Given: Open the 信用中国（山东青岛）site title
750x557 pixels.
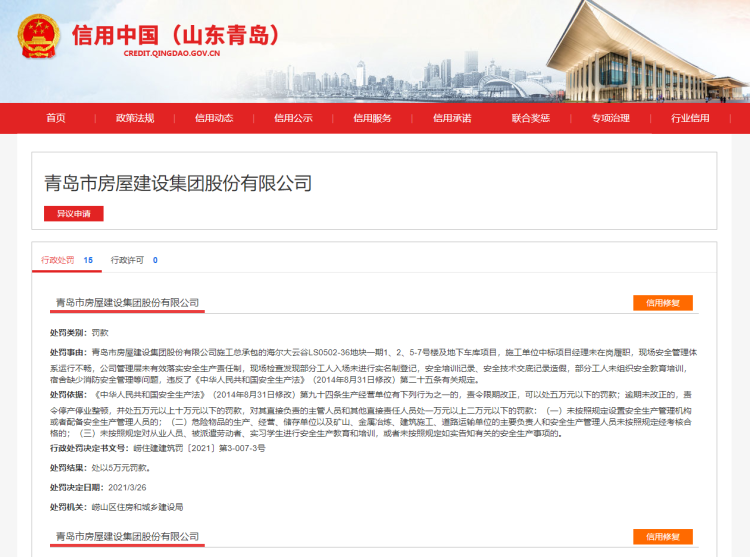Looking at the screenshot, I should click(176, 35).
